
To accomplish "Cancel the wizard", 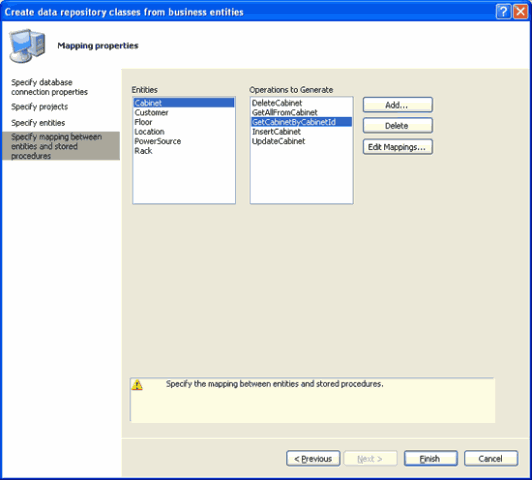I will (x=491, y=459).
